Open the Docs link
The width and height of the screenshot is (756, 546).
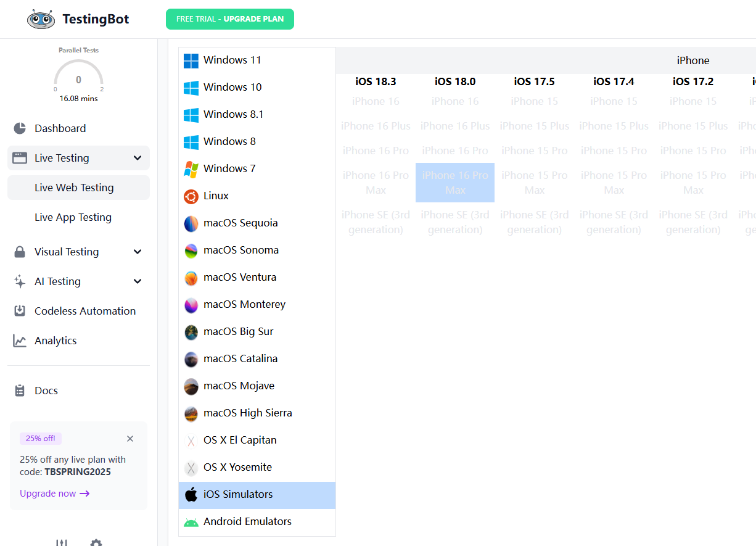78,391
